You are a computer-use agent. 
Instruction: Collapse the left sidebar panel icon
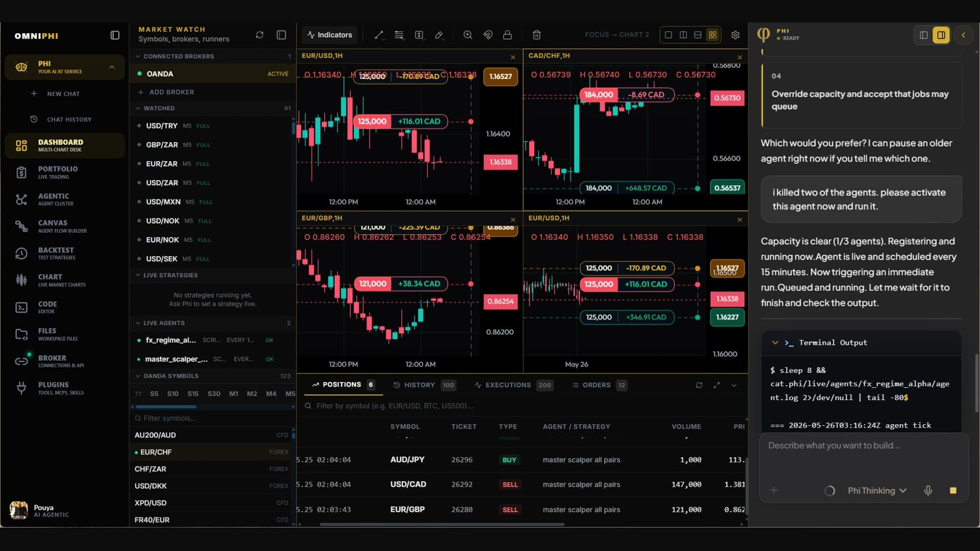[115, 35]
